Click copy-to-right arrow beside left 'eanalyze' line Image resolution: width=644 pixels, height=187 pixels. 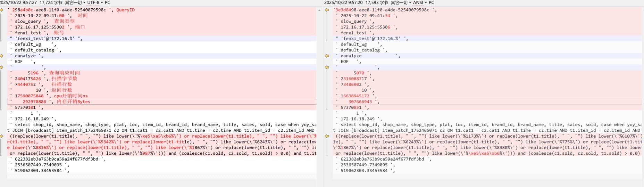point(2,56)
